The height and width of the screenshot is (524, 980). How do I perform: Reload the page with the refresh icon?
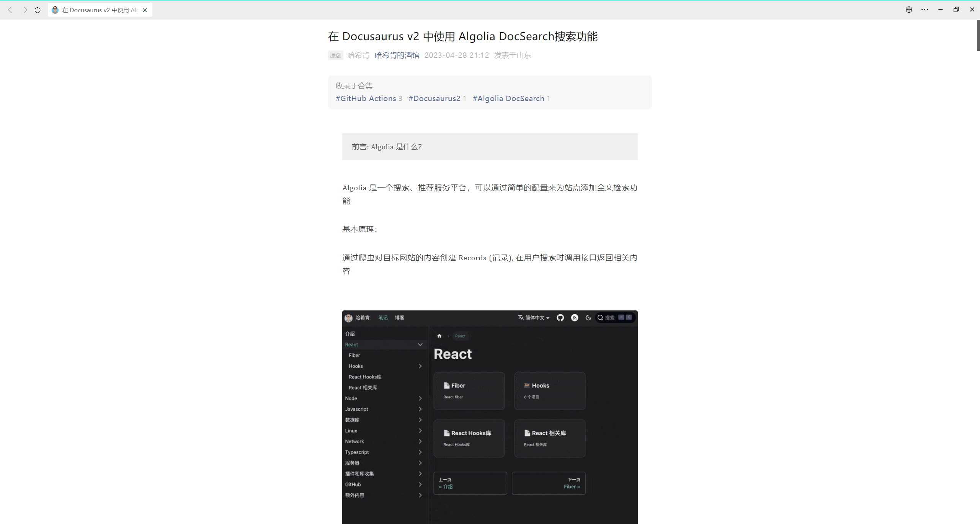38,10
